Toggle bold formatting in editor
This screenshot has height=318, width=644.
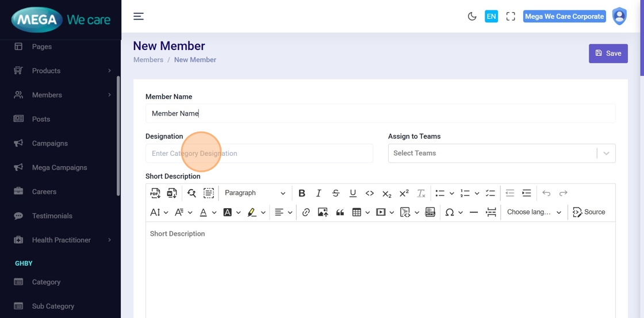(302, 193)
